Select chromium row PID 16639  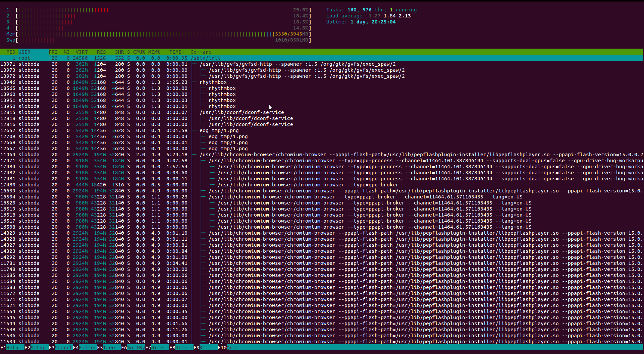[x=322, y=191]
